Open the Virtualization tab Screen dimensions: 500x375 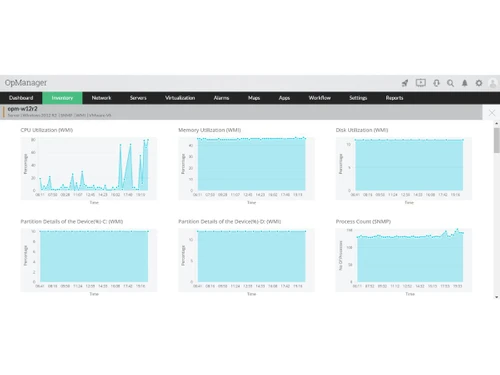click(180, 98)
